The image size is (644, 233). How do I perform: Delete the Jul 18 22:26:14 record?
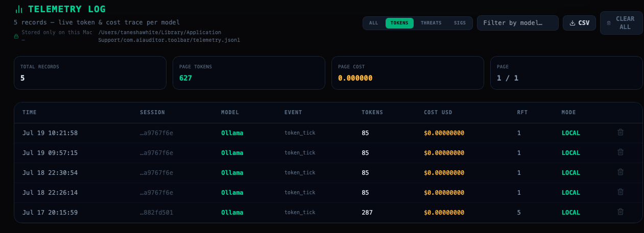[x=621, y=192]
